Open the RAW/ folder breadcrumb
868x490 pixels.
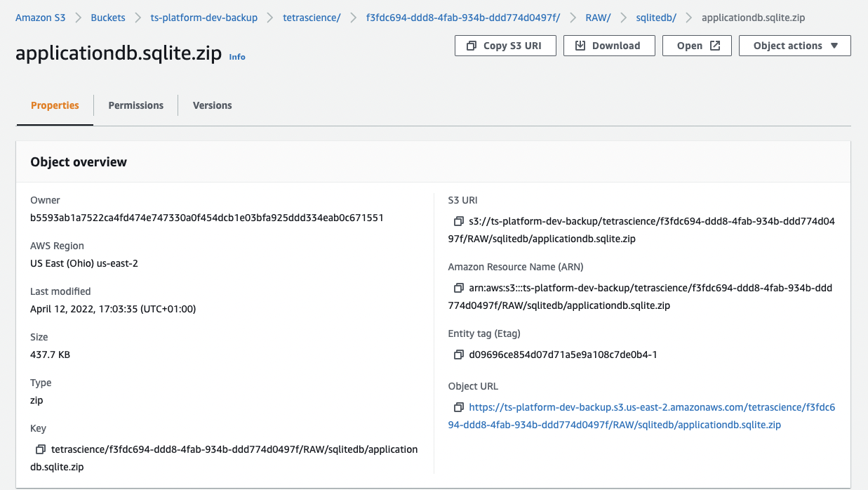tap(598, 17)
